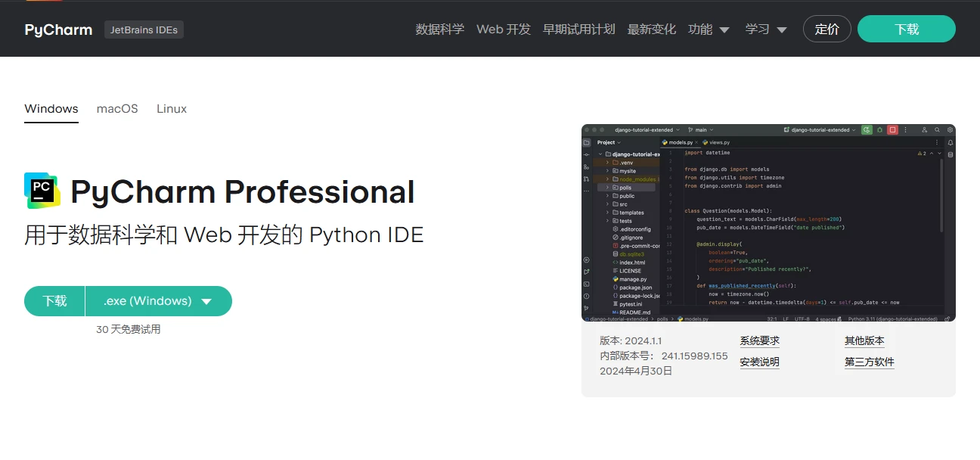Go to the Web 开发 page

pos(504,30)
